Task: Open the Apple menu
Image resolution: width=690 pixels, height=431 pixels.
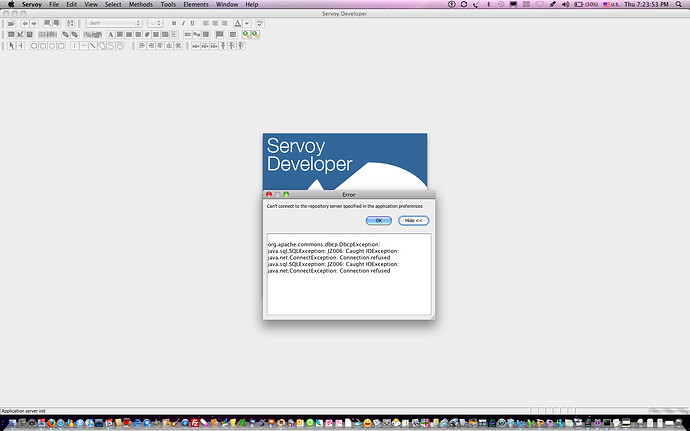Action: [11, 4]
